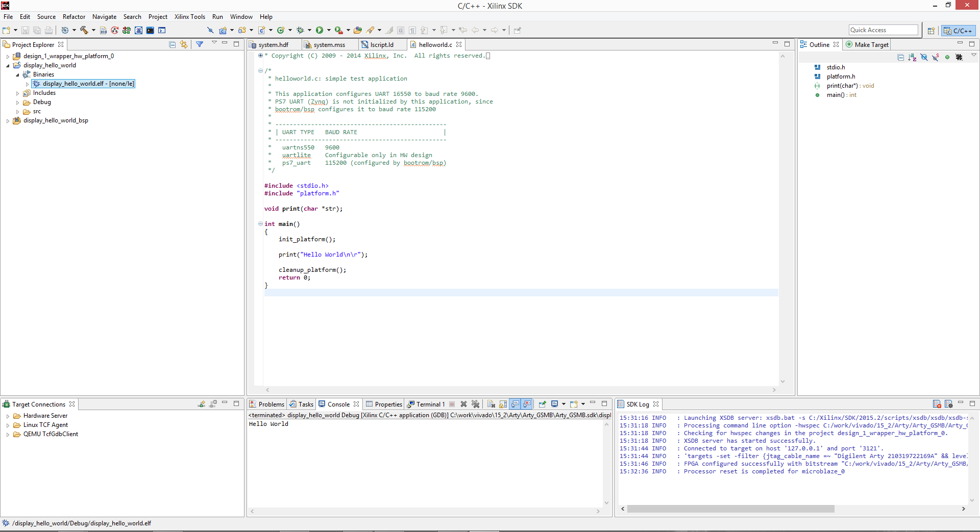Toggle Hide Fields in Outline toolbar
980x532 pixels.
(924, 57)
